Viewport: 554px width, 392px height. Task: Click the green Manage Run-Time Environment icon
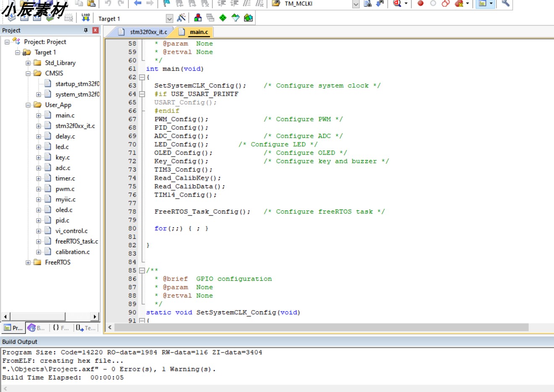[x=223, y=18]
